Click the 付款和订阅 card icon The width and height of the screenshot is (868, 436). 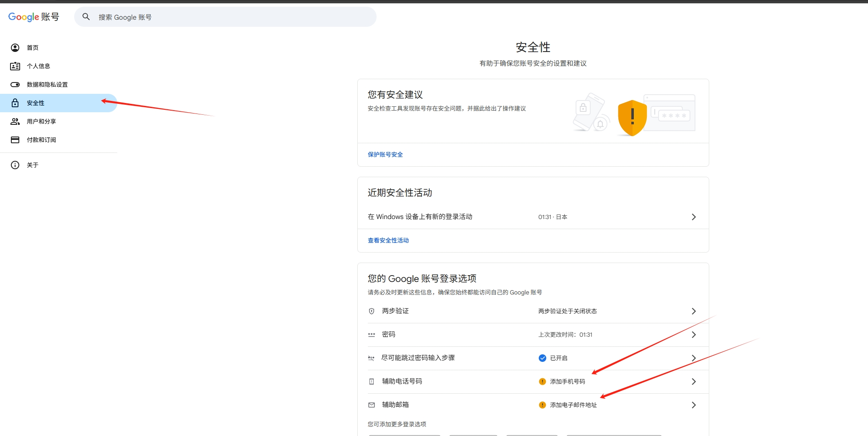15,140
